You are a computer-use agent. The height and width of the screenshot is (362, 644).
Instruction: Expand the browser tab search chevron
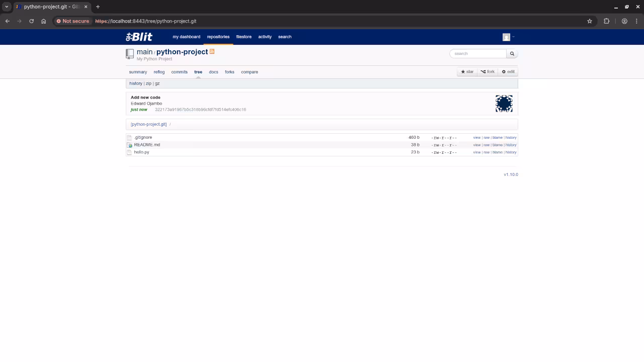(x=7, y=7)
